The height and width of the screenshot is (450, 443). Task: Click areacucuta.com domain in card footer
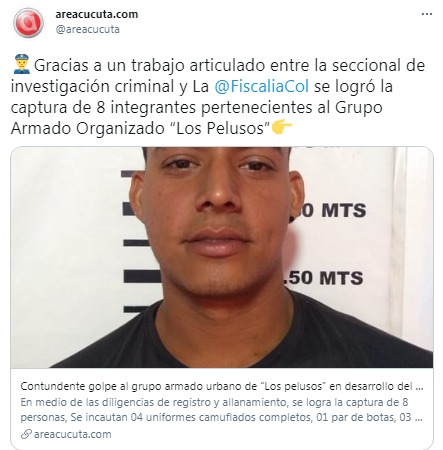point(73,434)
